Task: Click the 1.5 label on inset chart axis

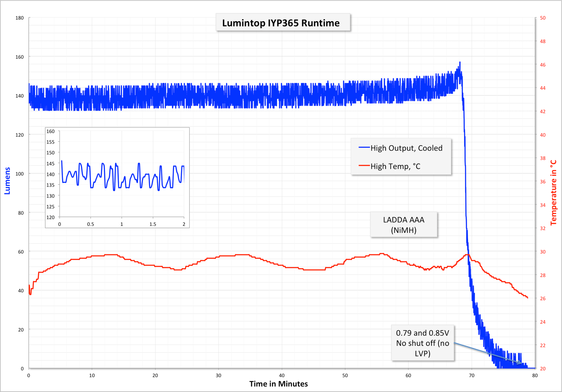Action: click(153, 224)
